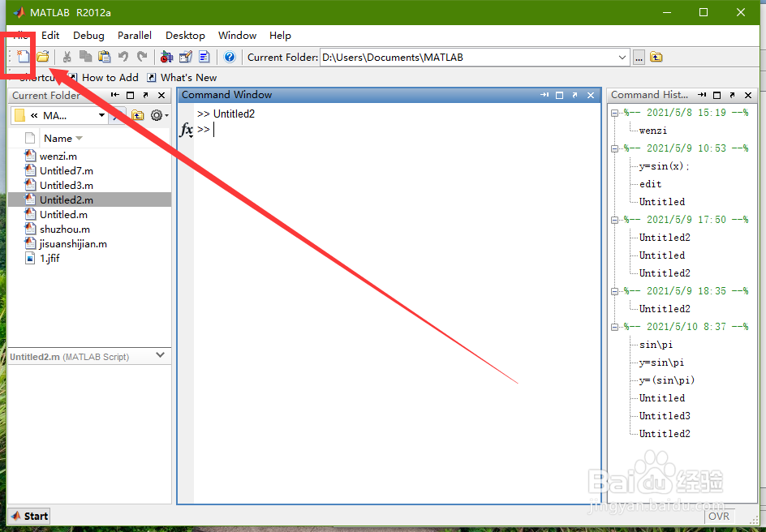
Task: Click the Paste clipboard toolbar icon
Action: click(x=104, y=57)
